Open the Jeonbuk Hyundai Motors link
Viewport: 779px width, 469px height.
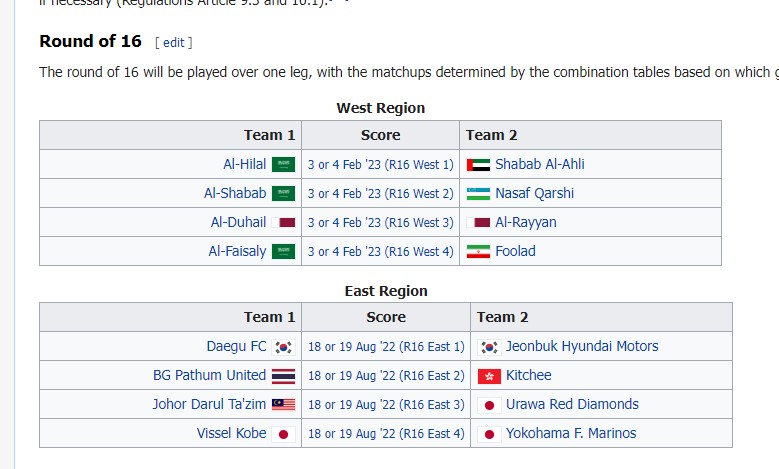(582, 346)
